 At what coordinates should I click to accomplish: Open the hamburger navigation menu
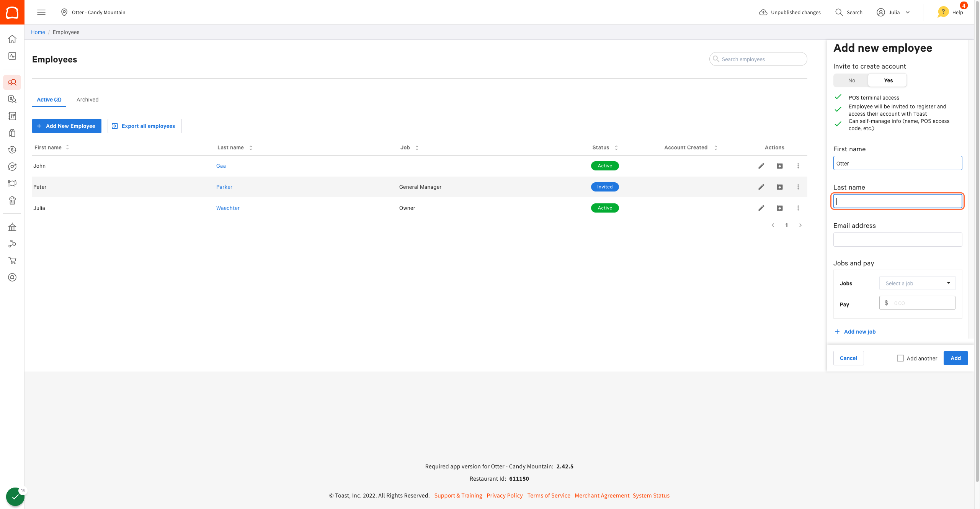(41, 12)
